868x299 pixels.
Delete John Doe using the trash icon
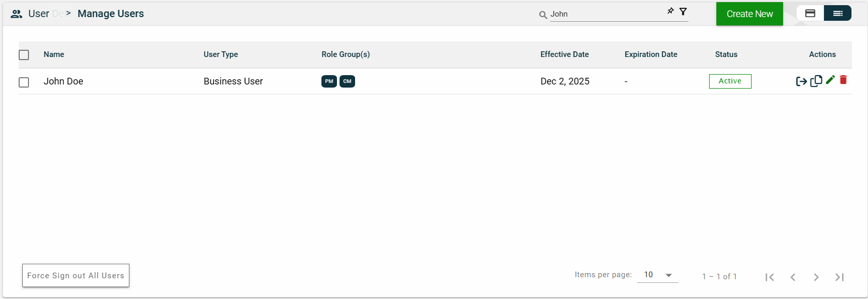(x=843, y=80)
